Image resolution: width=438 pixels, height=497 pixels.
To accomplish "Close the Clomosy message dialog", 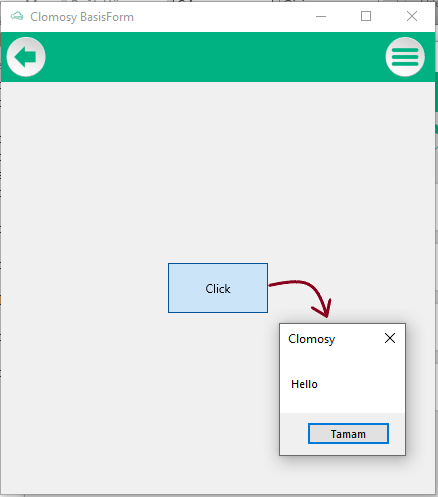I will tap(390, 338).
